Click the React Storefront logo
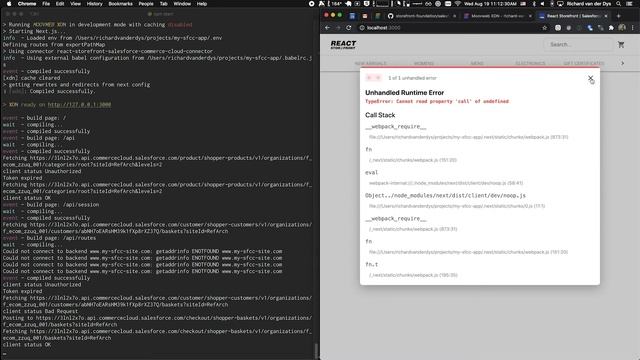 point(343,44)
